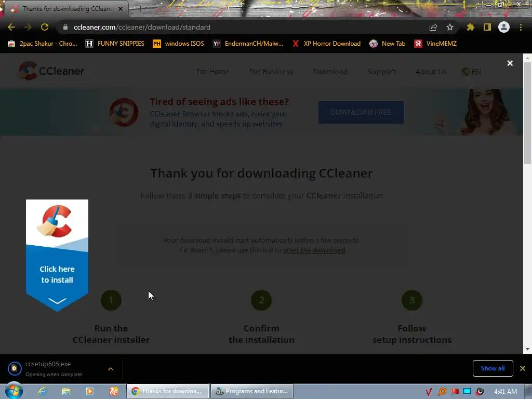Click the 'start the download' link

pyautogui.click(x=314, y=250)
